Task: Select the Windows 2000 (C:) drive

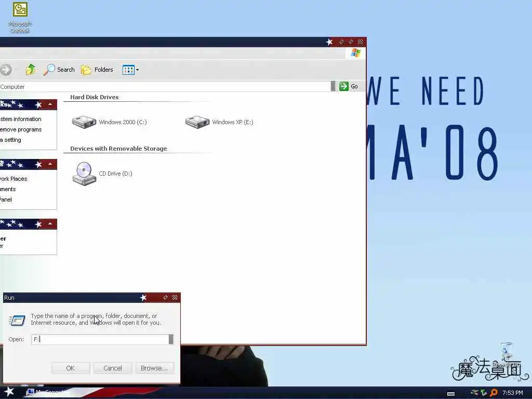Action: [109, 122]
